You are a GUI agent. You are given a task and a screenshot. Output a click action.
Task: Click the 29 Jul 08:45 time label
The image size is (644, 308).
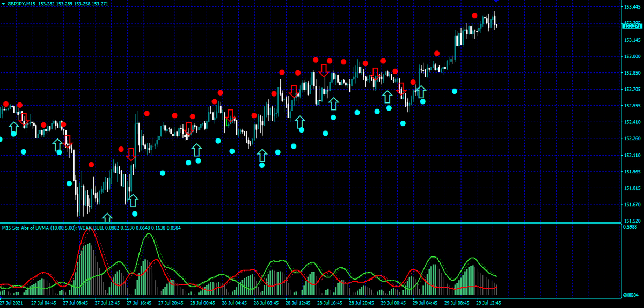tap(458, 303)
